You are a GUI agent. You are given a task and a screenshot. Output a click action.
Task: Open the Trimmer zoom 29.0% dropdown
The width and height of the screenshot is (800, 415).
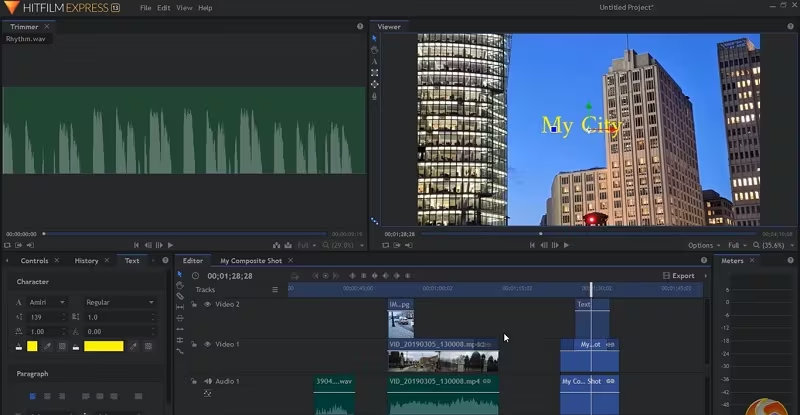coord(343,246)
